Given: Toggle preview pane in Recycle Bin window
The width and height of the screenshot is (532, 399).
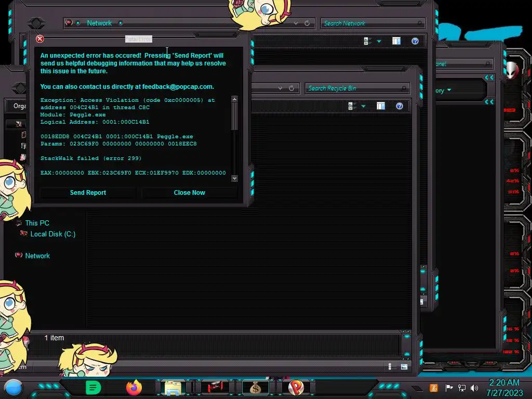Looking at the screenshot, I should coord(381,106).
